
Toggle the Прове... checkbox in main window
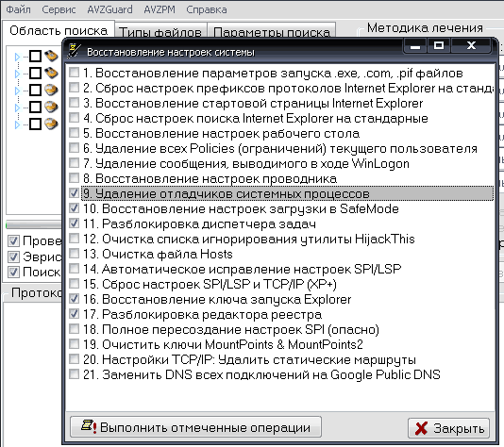[x=13, y=240]
